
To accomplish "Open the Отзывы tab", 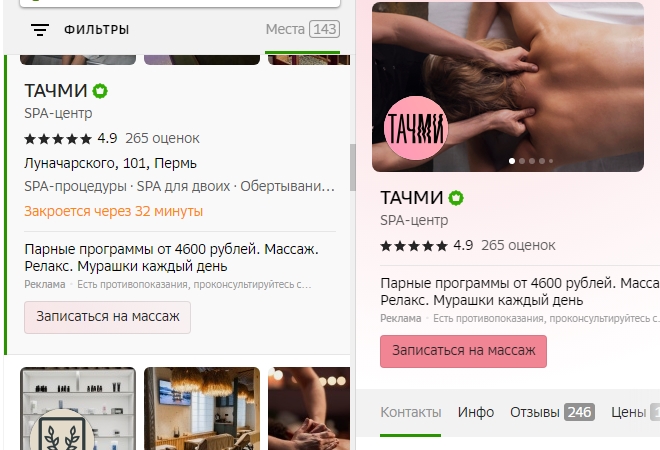I will tap(552, 412).
